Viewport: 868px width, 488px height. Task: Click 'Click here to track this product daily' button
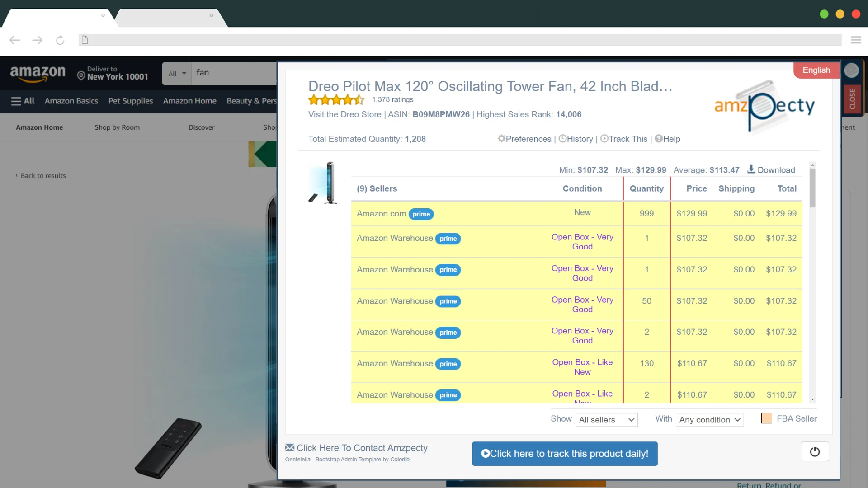tap(565, 453)
